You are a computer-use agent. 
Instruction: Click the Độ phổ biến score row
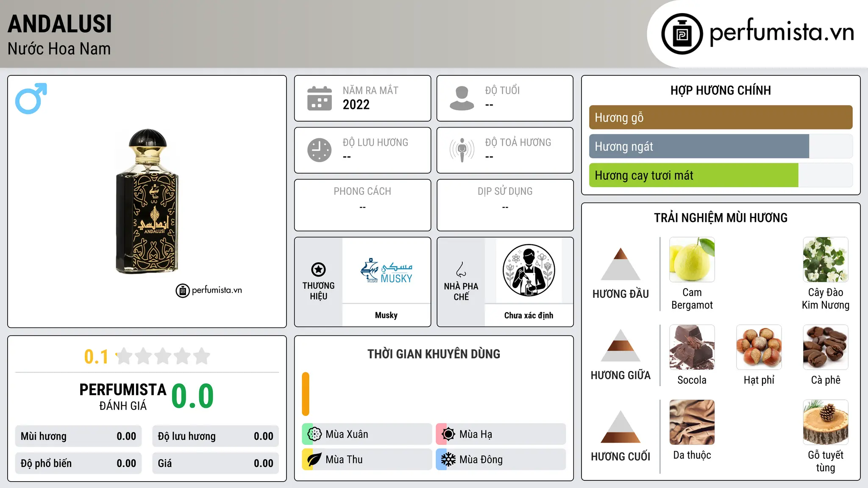coord(78,463)
